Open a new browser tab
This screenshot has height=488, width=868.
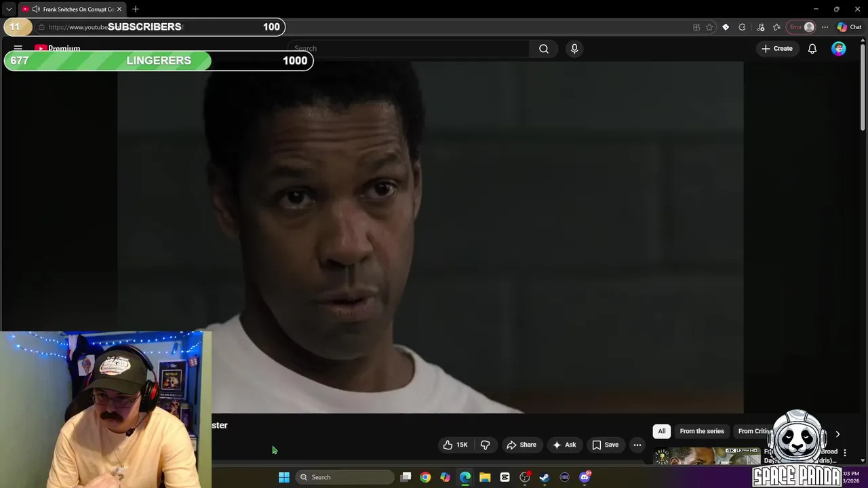136,9
